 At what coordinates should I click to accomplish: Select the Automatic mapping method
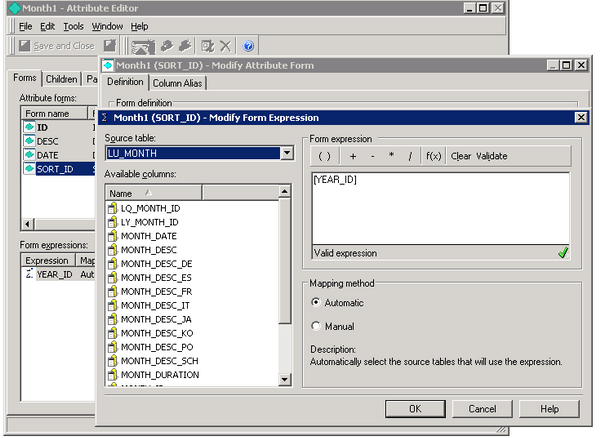point(316,302)
